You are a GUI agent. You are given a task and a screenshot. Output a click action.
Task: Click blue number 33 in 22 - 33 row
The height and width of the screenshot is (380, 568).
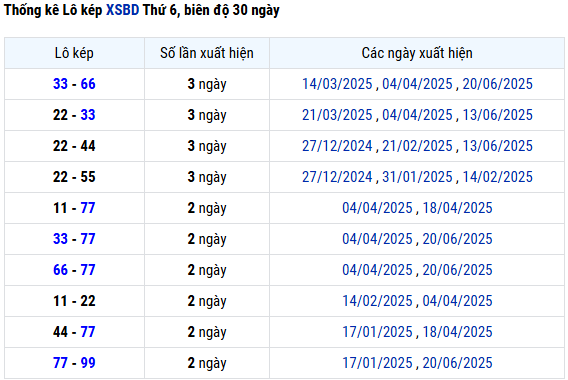coord(88,115)
